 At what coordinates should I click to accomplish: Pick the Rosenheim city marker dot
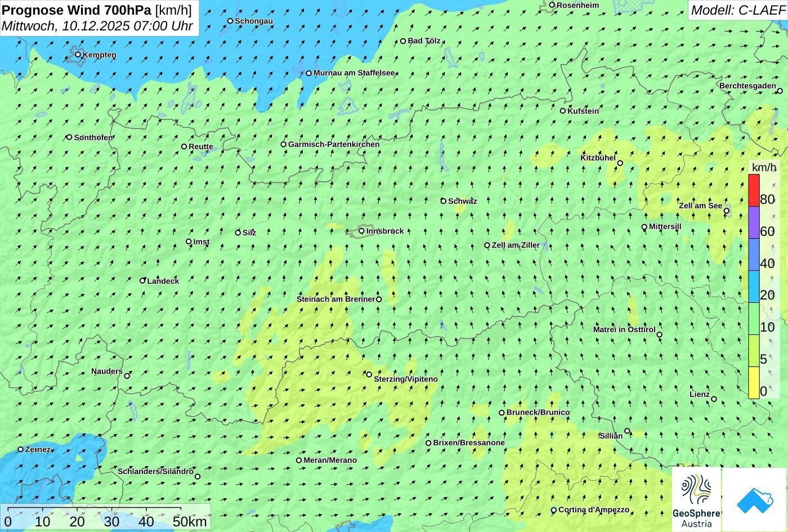point(552,5)
